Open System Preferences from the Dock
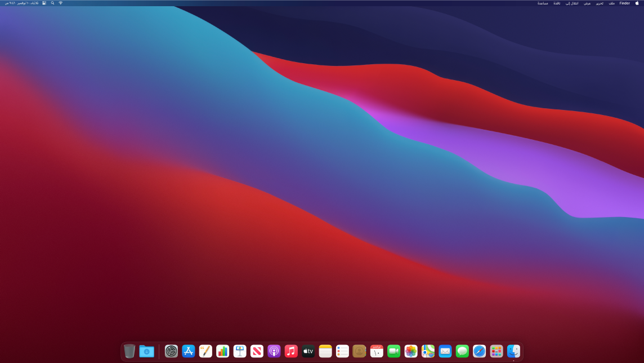Image resolution: width=644 pixels, height=363 pixels. 171,351
